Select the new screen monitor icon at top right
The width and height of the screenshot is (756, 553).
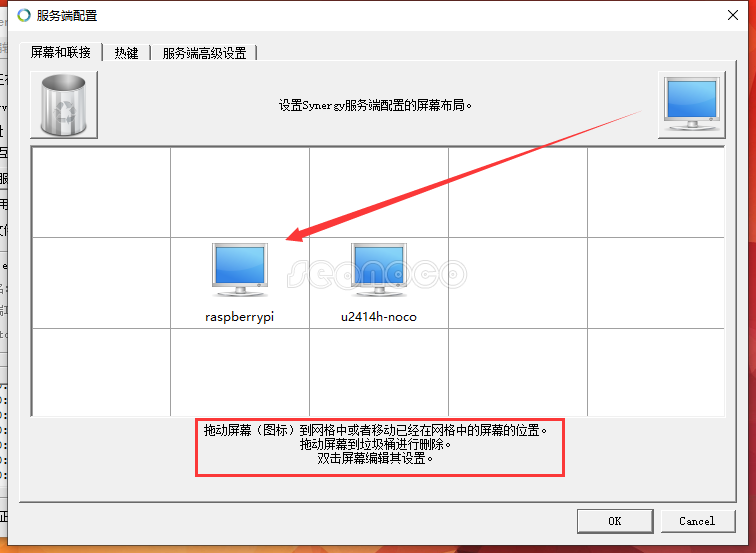(x=691, y=104)
